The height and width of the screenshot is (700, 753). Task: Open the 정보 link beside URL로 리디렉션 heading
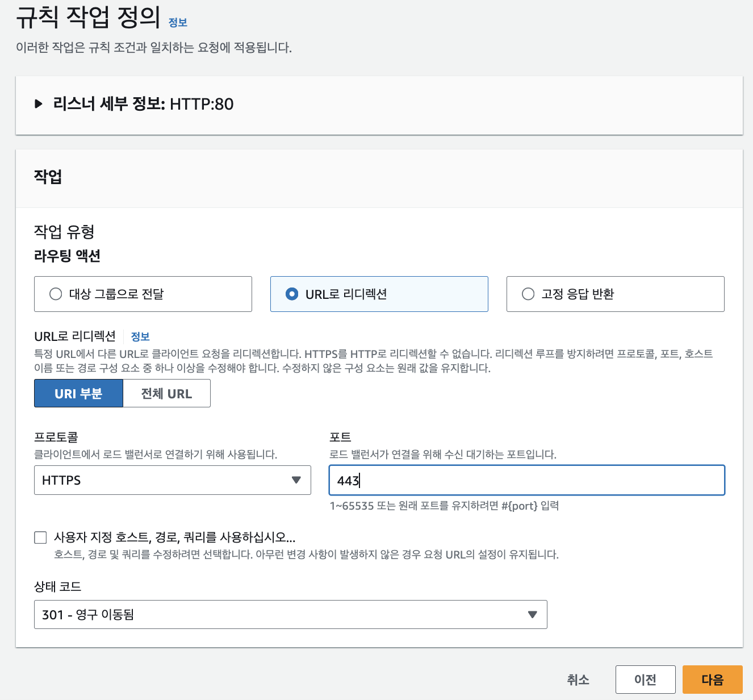(x=140, y=336)
